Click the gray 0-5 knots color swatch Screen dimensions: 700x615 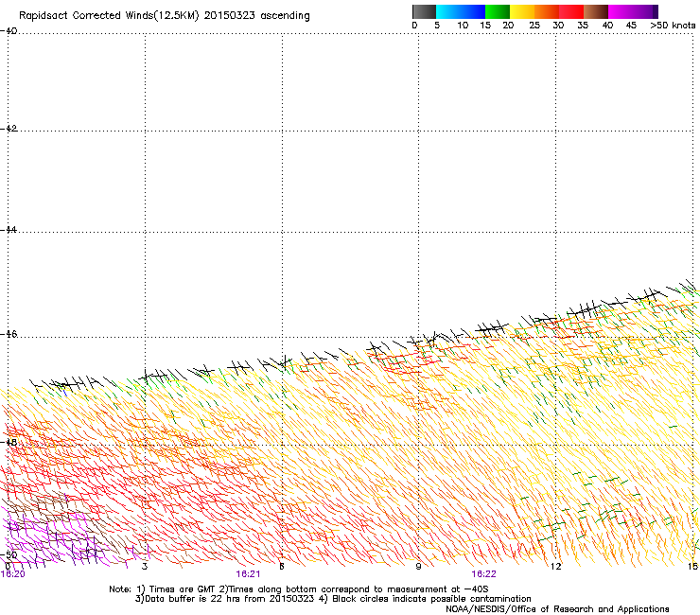tap(424, 11)
